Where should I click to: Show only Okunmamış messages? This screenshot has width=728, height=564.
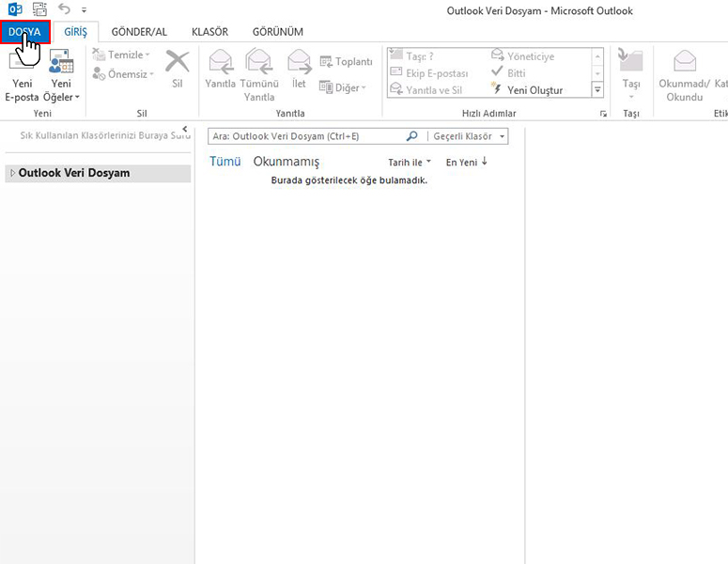coord(287,162)
